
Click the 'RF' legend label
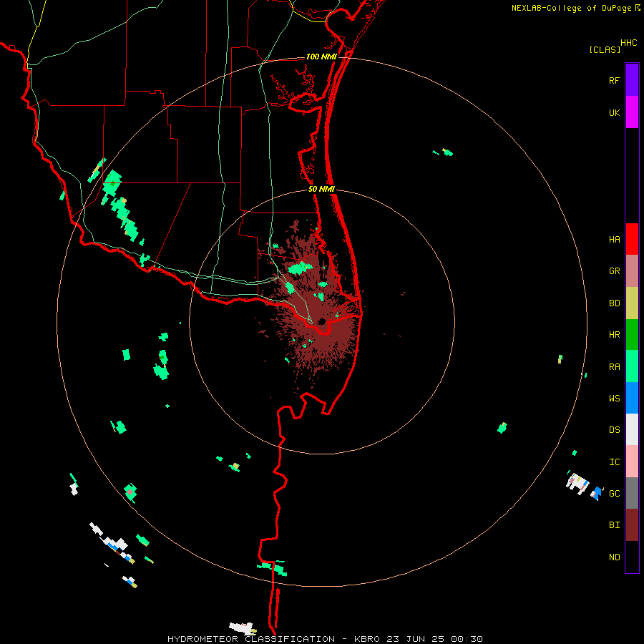[614, 80]
